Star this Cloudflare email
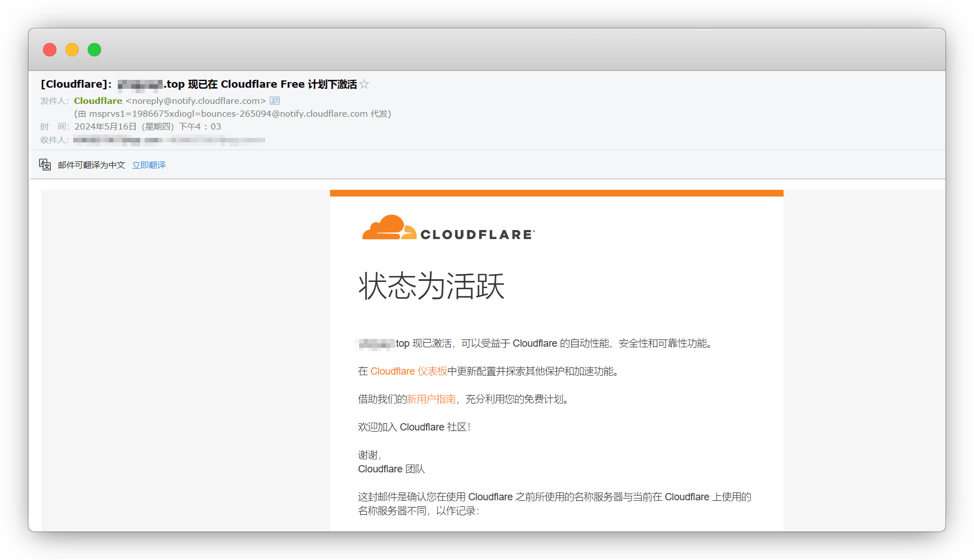 364,84
